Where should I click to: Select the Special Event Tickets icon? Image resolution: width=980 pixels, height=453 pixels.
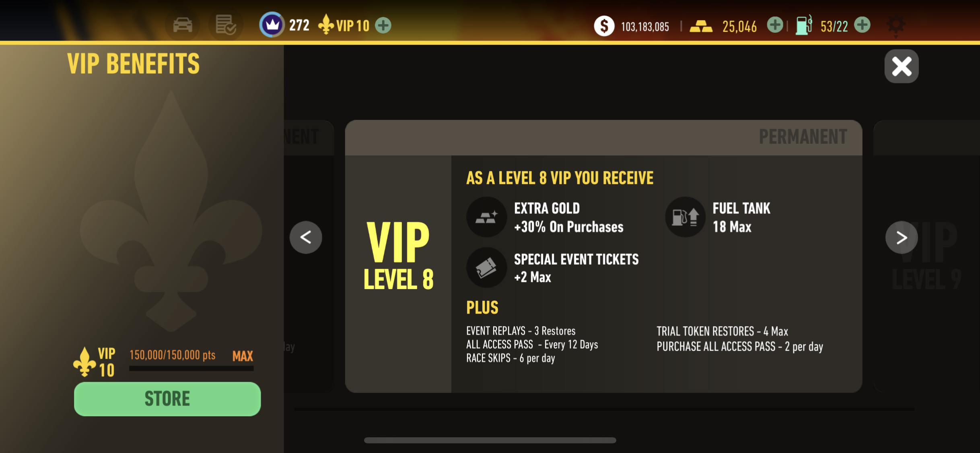tap(487, 267)
